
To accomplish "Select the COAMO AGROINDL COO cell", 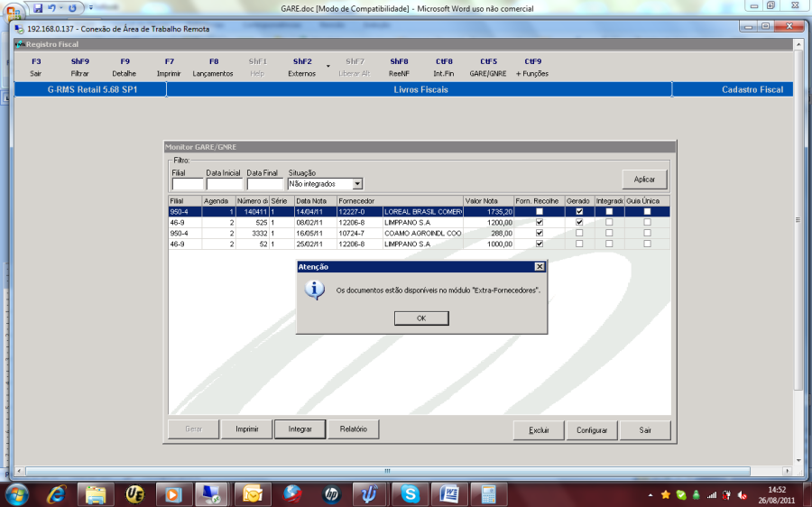I will 422,233.
